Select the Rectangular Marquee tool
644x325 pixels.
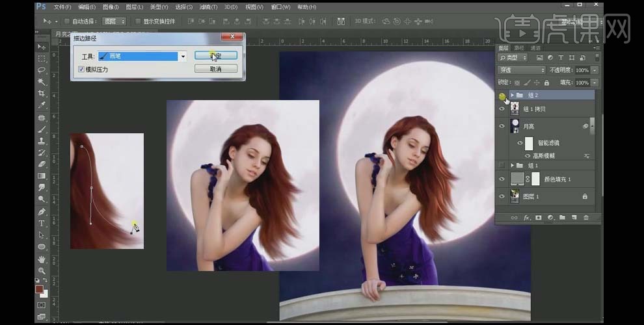(x=42, y=58)
